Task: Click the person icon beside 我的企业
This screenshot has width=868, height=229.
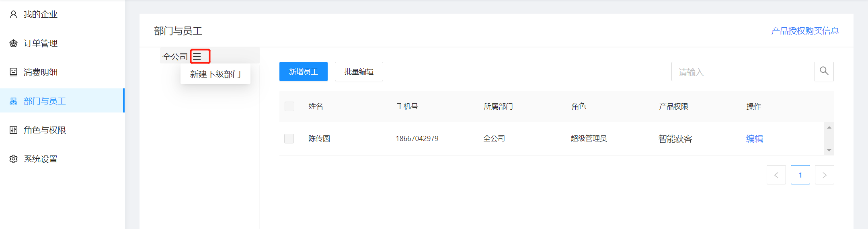Action: (x=13, y=14)
